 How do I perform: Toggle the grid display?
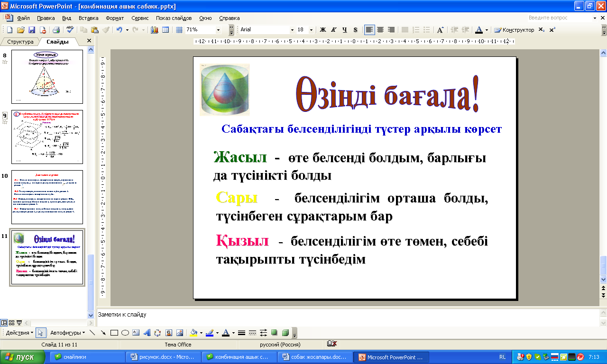point(179,30)
